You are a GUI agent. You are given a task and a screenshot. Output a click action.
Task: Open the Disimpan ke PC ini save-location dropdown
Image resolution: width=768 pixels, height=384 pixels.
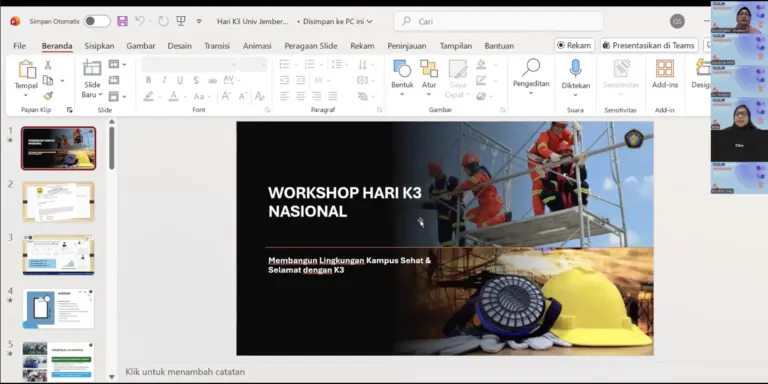(338, 22)
